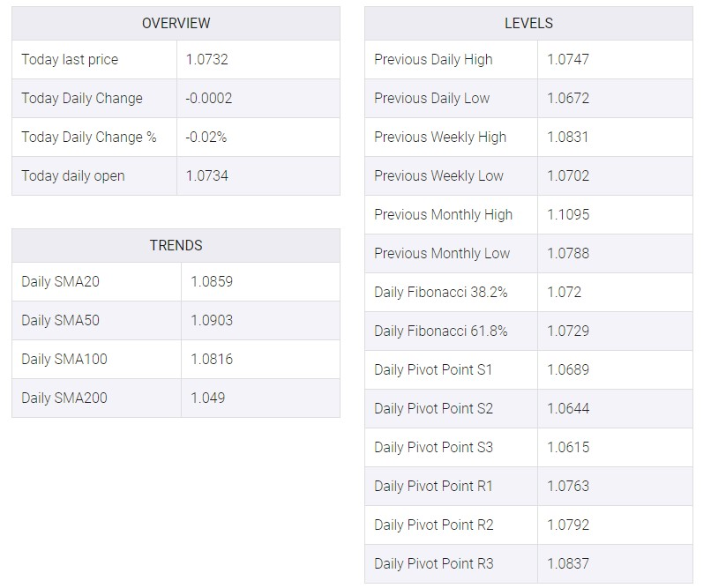
Task: Select the Today last price value 1.0732
Action: coord(206,59)
